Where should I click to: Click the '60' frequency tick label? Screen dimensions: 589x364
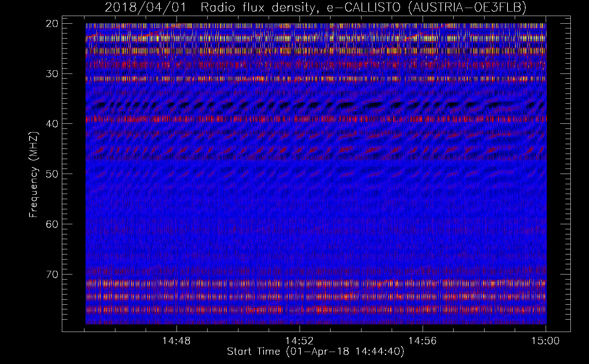(x=52, y=224)
